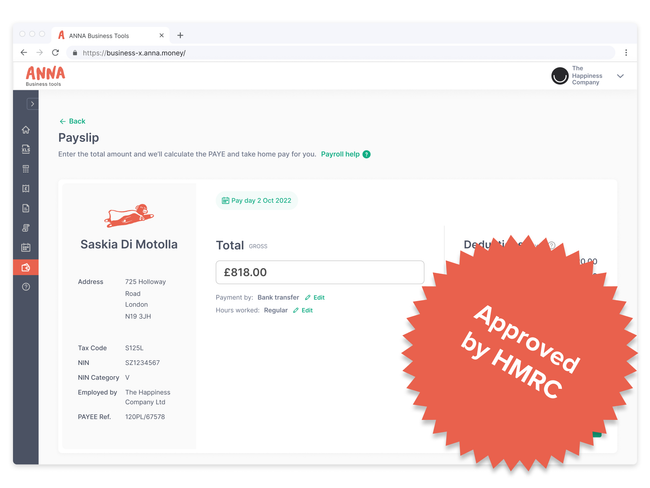Edit the Payment by Bank transfer setting
Screen dimensions: 650x488
click(315, 298)
